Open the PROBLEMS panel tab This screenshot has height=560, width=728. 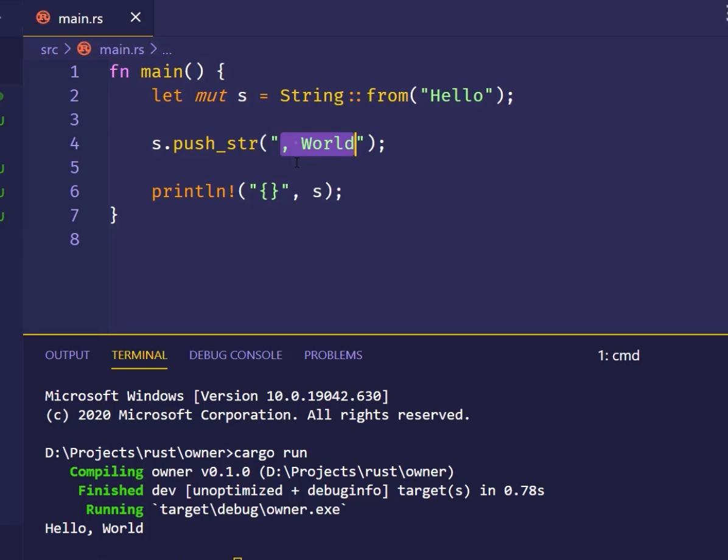[x=333, y=355]
